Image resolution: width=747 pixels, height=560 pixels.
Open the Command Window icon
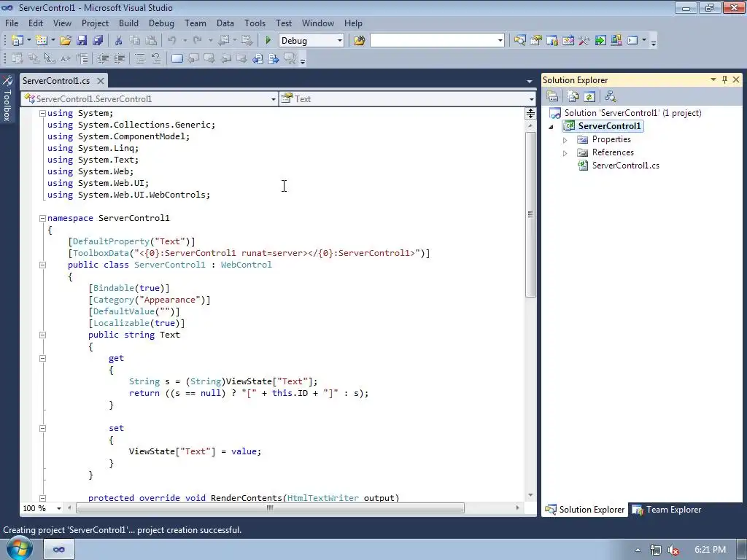(x=632, y=41)
